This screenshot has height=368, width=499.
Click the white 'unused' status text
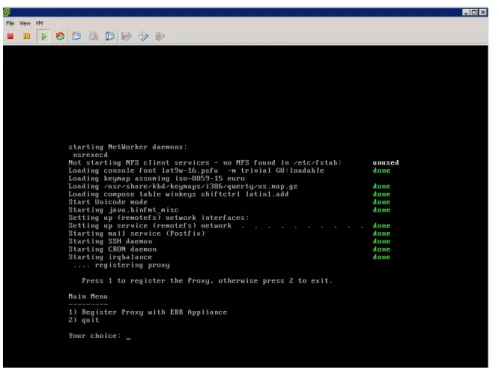click(386, 163)
